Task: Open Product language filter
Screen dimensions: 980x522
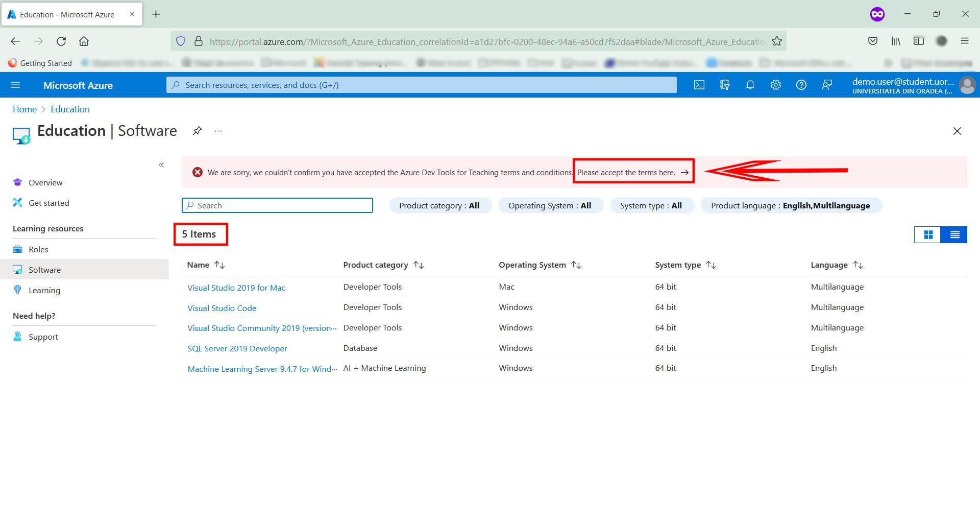Action: (791, 205)
